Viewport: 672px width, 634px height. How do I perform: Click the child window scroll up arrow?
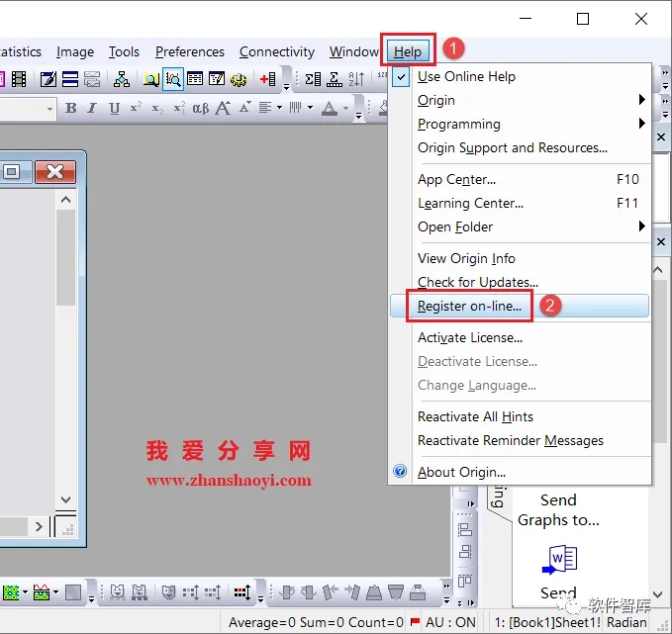point(65,200)
